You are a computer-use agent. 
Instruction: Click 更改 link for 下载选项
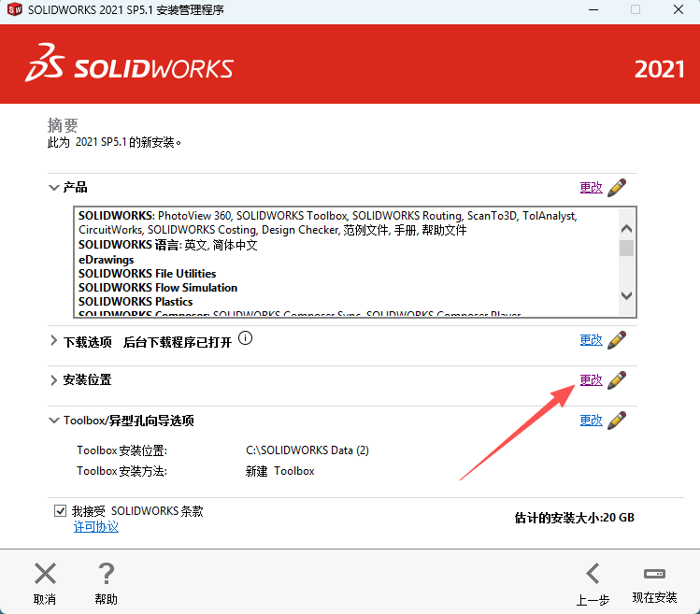(x=591, y=340)
